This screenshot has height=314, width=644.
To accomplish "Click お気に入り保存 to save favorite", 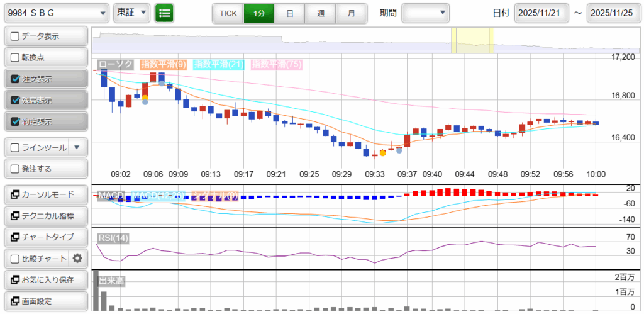I will point(45,279).
